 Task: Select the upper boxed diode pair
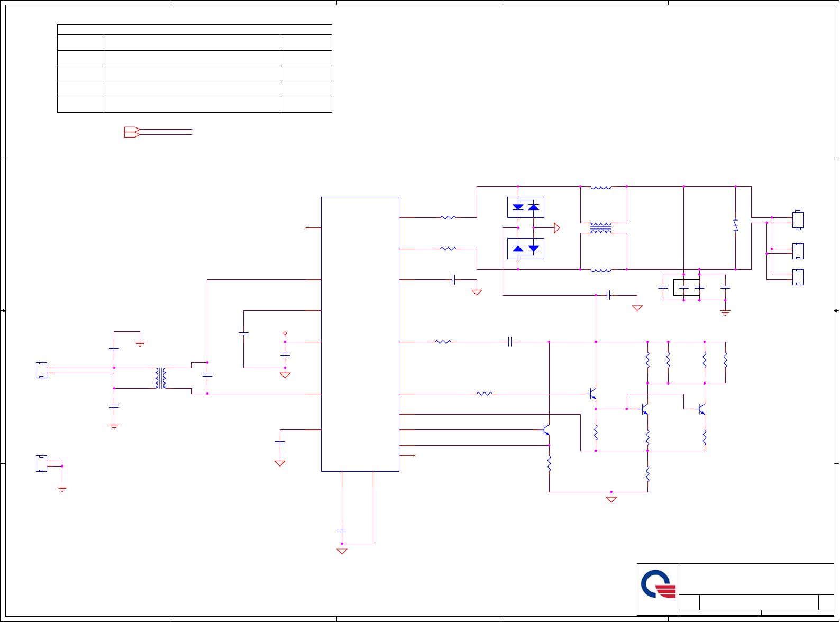(x=526, y=207)
